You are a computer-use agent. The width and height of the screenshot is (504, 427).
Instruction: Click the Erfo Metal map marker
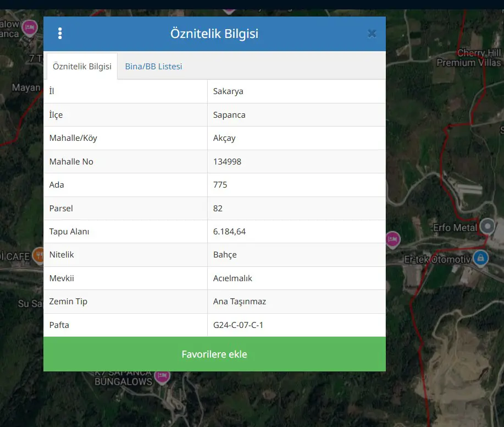click(x=488, y=226)
